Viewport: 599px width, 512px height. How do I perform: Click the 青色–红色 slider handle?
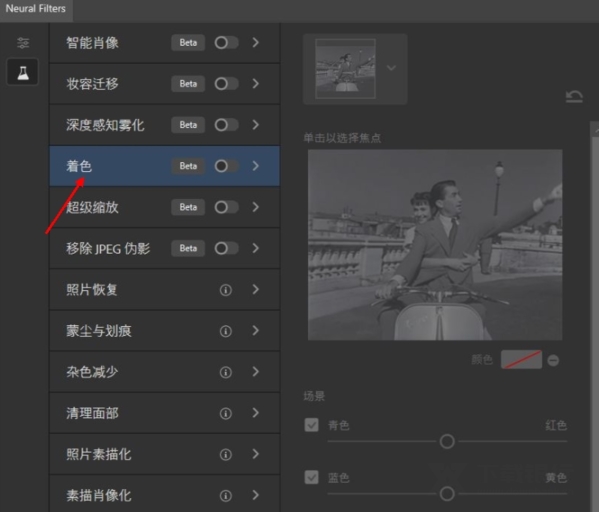coord(447,441)
